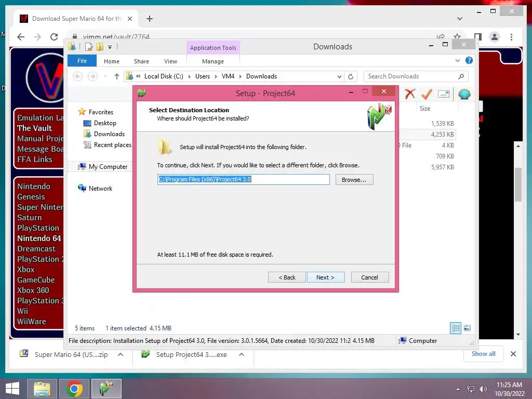
Task: Switch to Chrome in taskbar
Action: click(74, 389)
